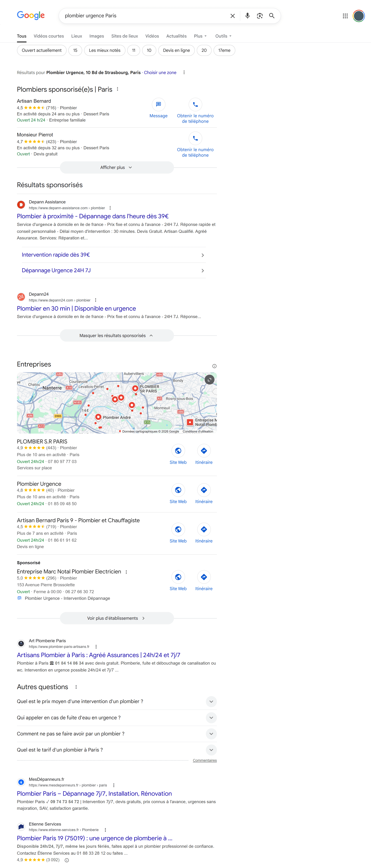Viewport: 371px width, 868px height.
Task: Activate voice search with the microphone icon
Action: (247, 15)
